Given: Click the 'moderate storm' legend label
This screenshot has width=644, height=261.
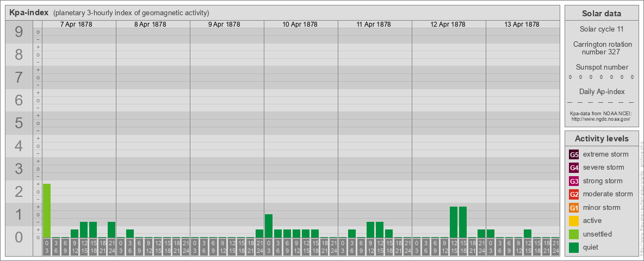Looking at the screenshot, I should (608, 194).
